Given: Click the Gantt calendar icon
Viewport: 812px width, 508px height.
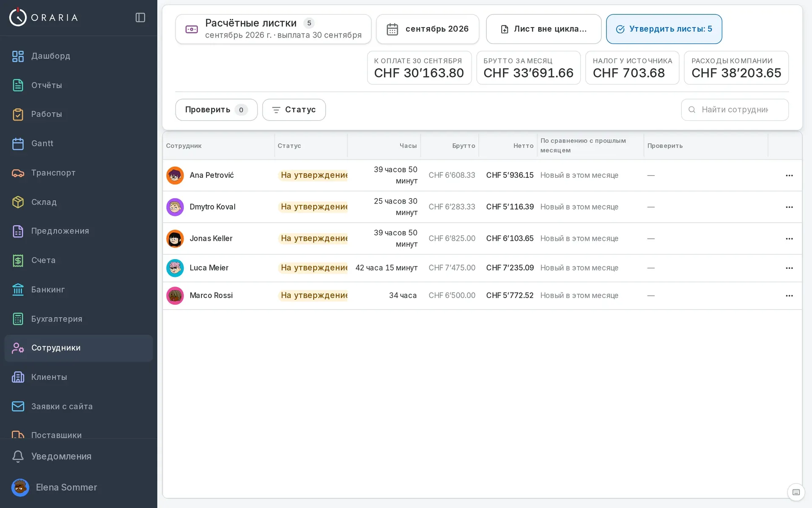Looking at the screenshot, I should click(18, 144).
